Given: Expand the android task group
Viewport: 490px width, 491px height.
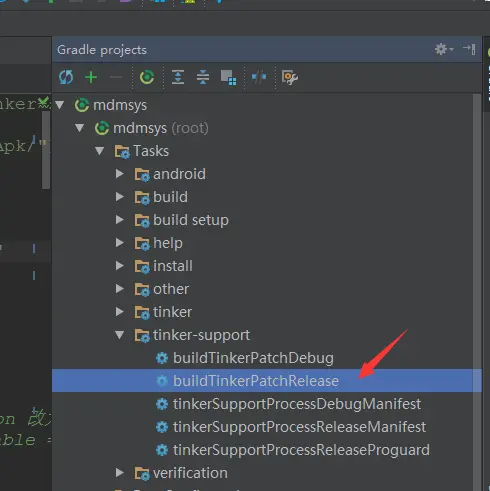Looking at the screenshot, I should pos(120,174).
